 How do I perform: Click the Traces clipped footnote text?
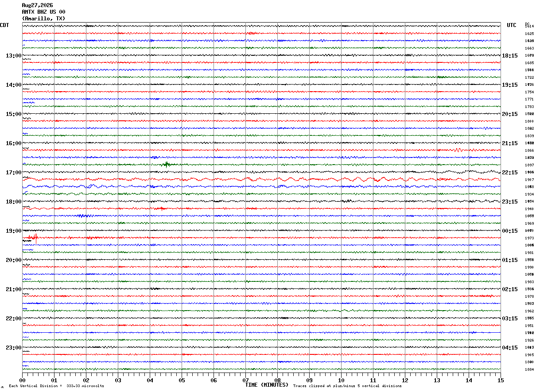point(347,386)
